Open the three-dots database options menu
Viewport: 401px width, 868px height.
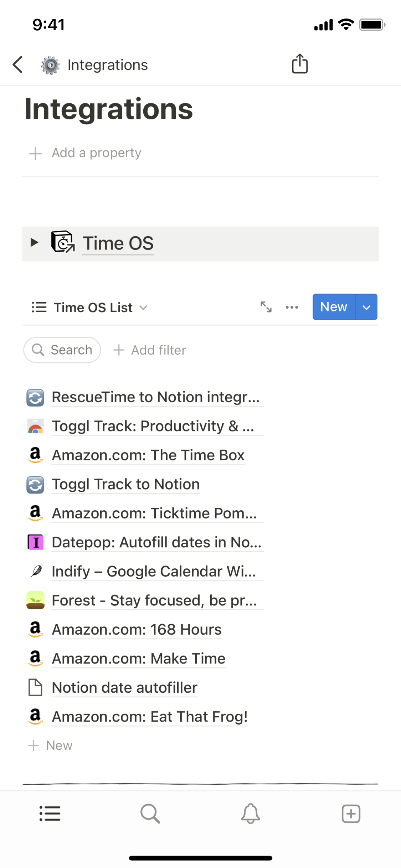click(292, 307)
